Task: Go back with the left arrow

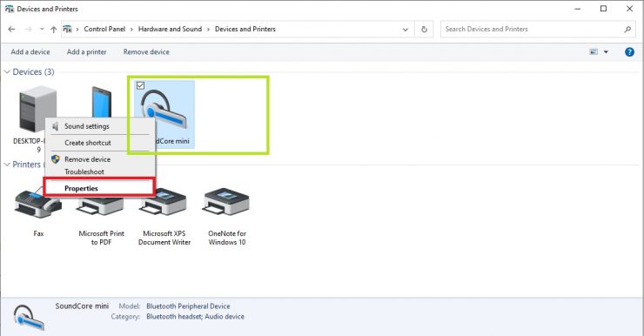Action: (11, 30)
